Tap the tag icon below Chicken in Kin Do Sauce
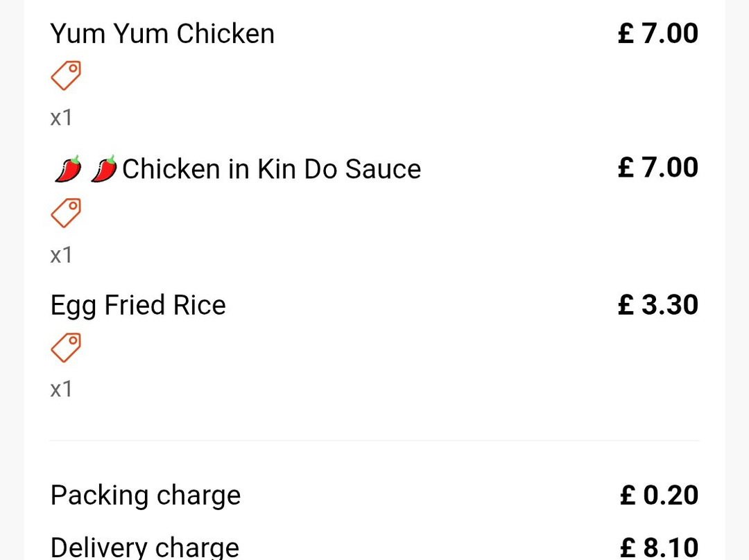Screen dimensions: 749x560 tap(66, 213)
